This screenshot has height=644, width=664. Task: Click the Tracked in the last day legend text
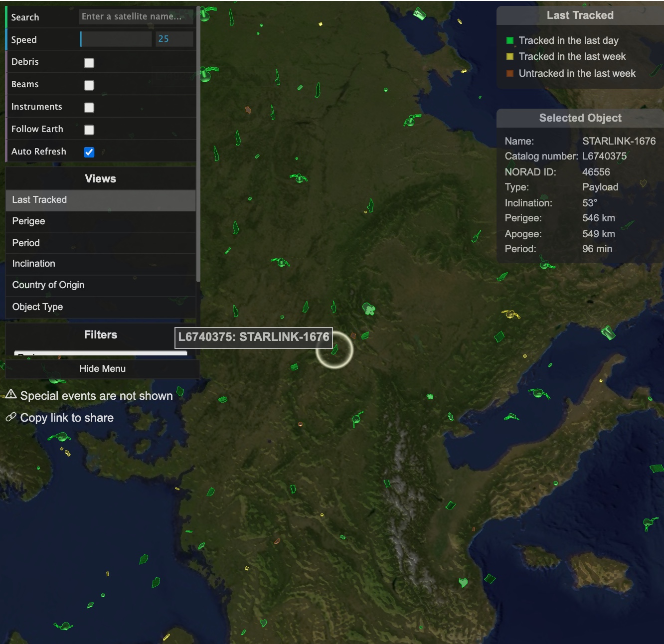click(x=569, y=40)
